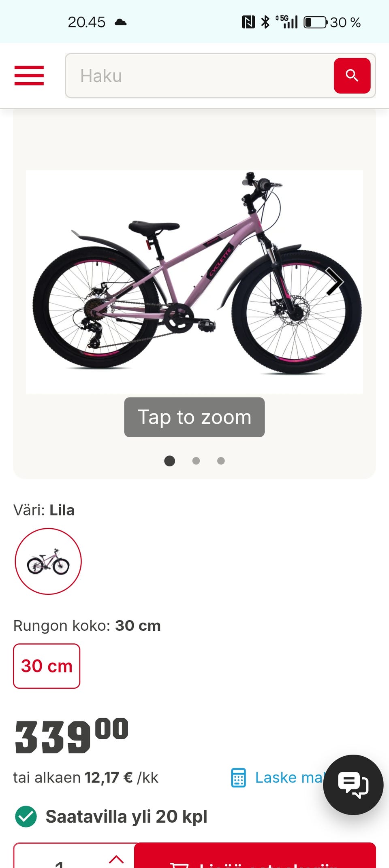This screenshot has height=868, width=389.
Task: Select the Lila color swatch
Action: (x=48, y=561)
